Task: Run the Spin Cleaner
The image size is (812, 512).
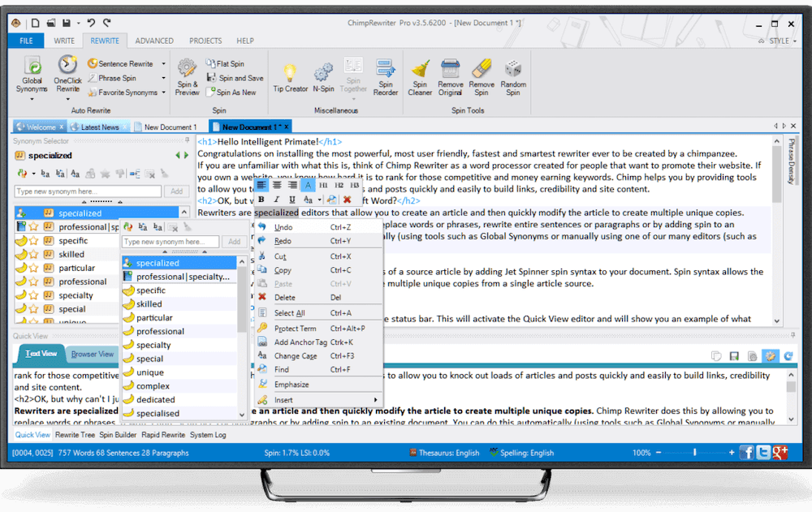Action: click(x=420, y=77)
